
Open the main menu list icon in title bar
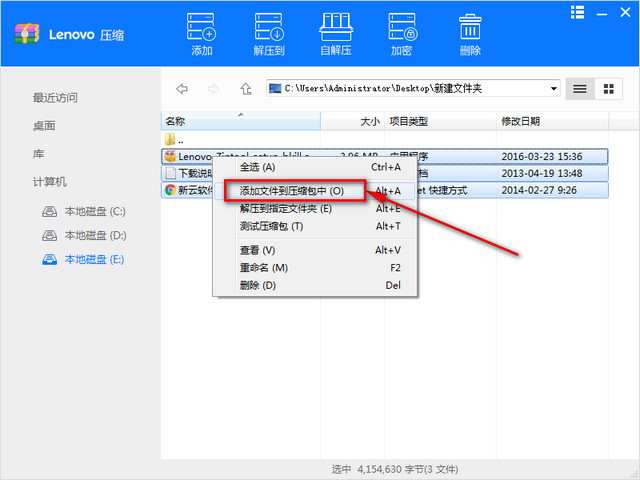(577, 13)
